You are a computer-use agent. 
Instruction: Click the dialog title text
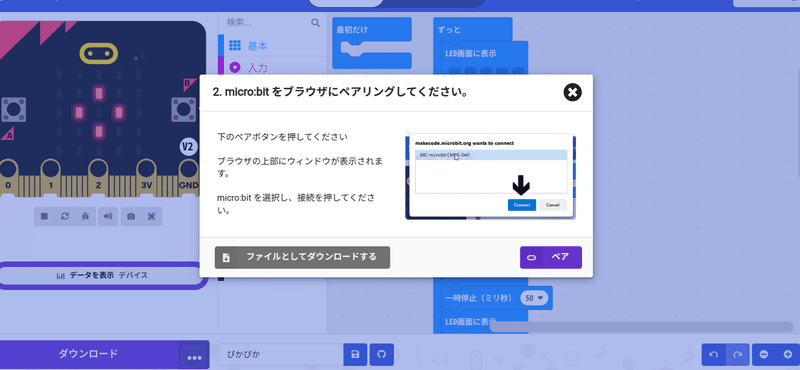[341, 93]
